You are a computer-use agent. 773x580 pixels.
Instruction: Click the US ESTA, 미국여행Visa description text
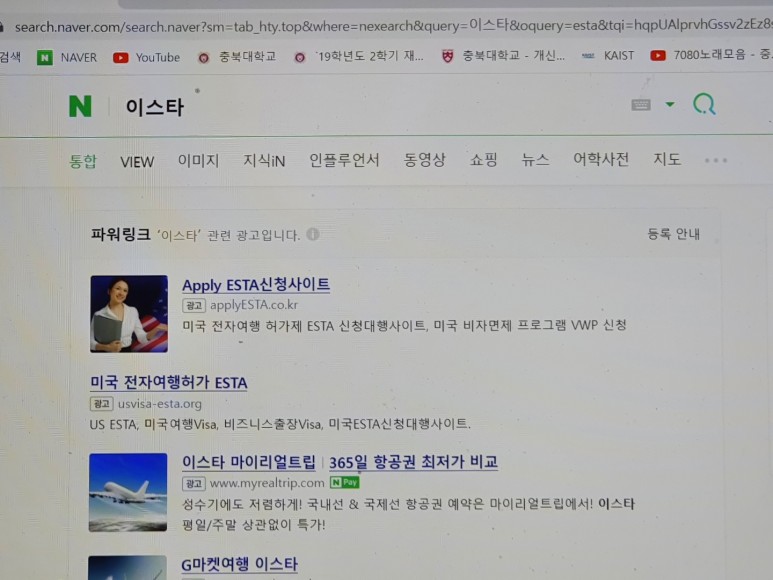(280, 424)
